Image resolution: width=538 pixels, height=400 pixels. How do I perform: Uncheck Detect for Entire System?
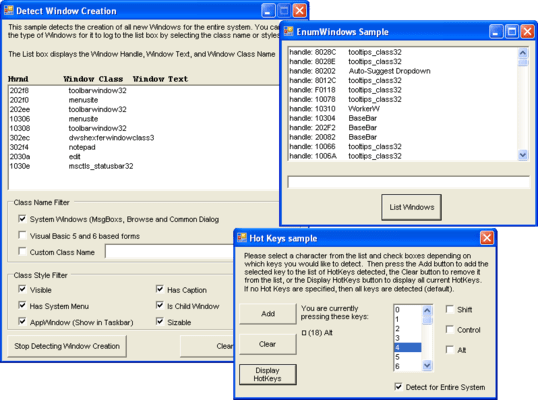398,387
